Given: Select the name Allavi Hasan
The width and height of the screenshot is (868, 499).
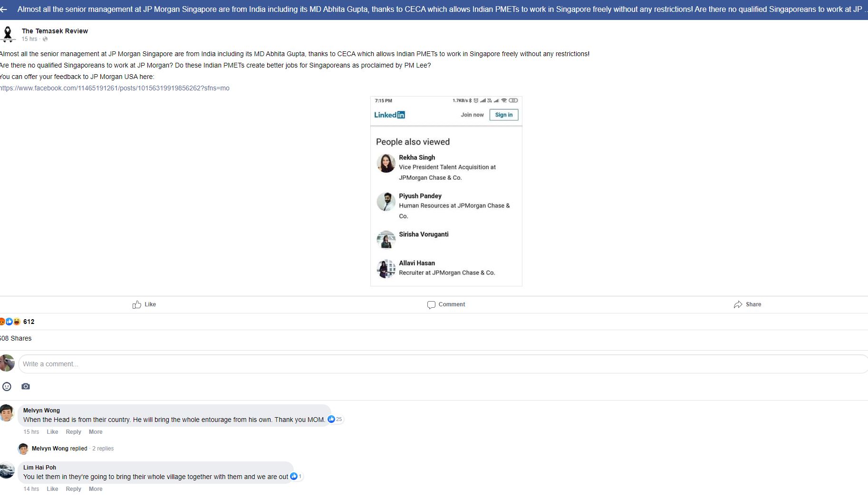Looking at the screenshot, I should (417, 263).
